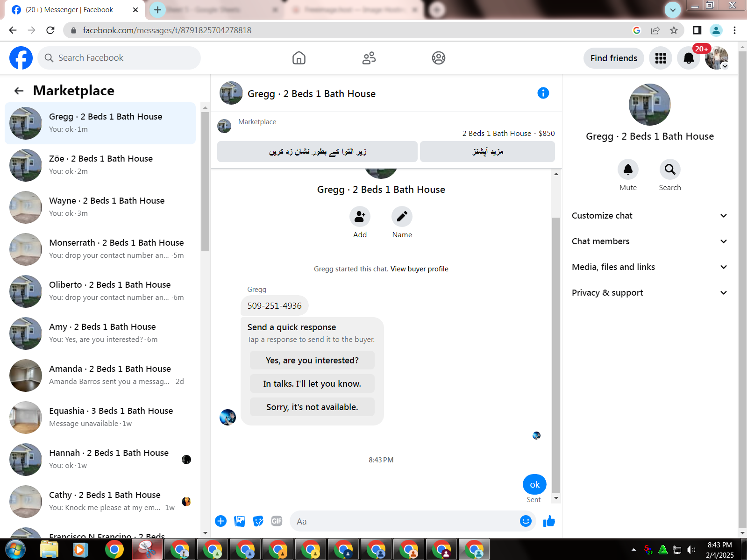Screen dimensions: 747x560
Task: Open Chrome tab search dropdown
Action: [673, 10]
